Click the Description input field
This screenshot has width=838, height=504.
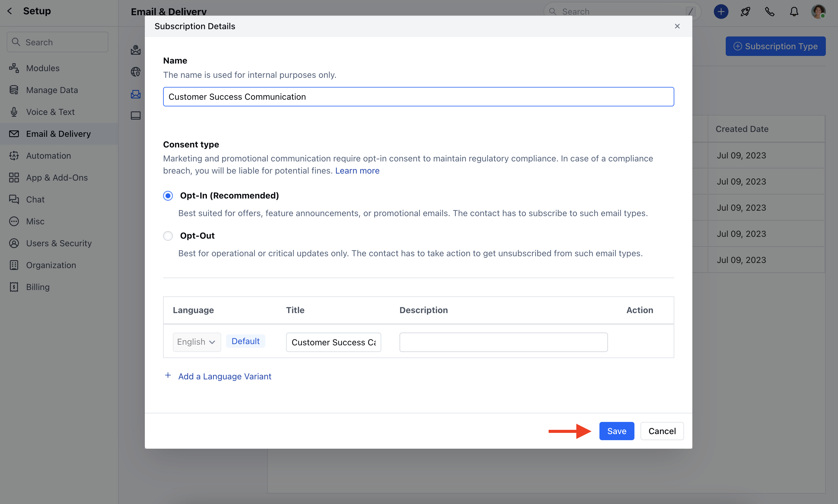(503, 342)
